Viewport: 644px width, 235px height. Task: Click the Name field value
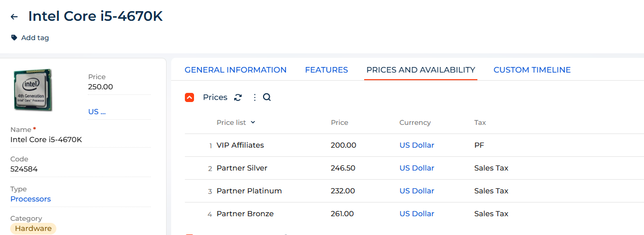46,140
